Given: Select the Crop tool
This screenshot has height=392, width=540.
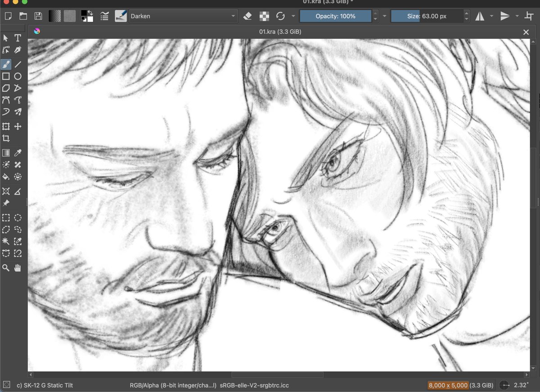Looking at the screenshot, I should [6, 138].
